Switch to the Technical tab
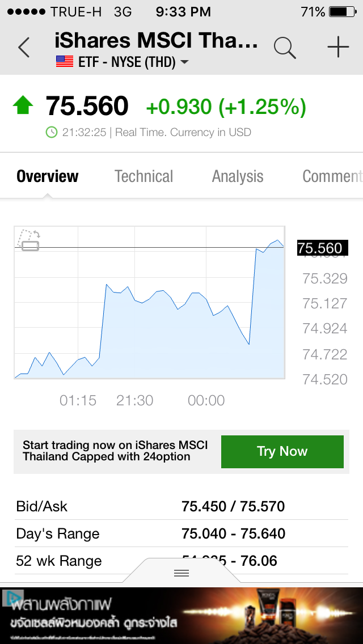This screenshot has width=363, height=644. pos(143,176)
